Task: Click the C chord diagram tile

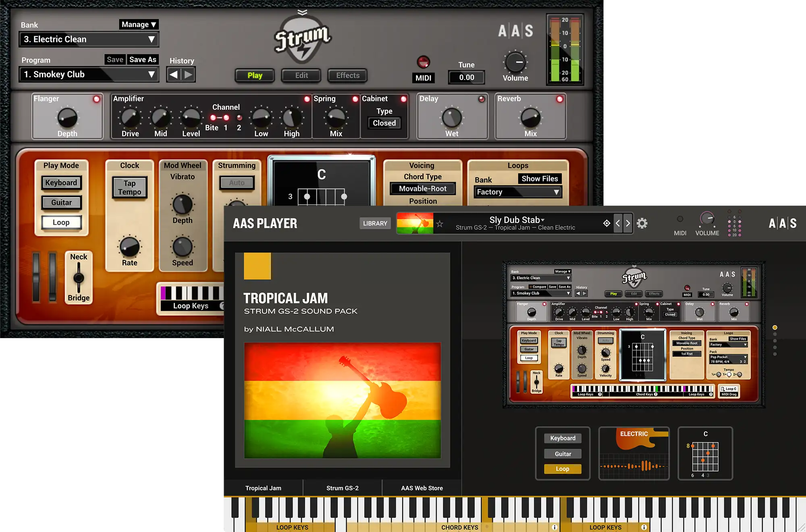Action: (705, 453)
